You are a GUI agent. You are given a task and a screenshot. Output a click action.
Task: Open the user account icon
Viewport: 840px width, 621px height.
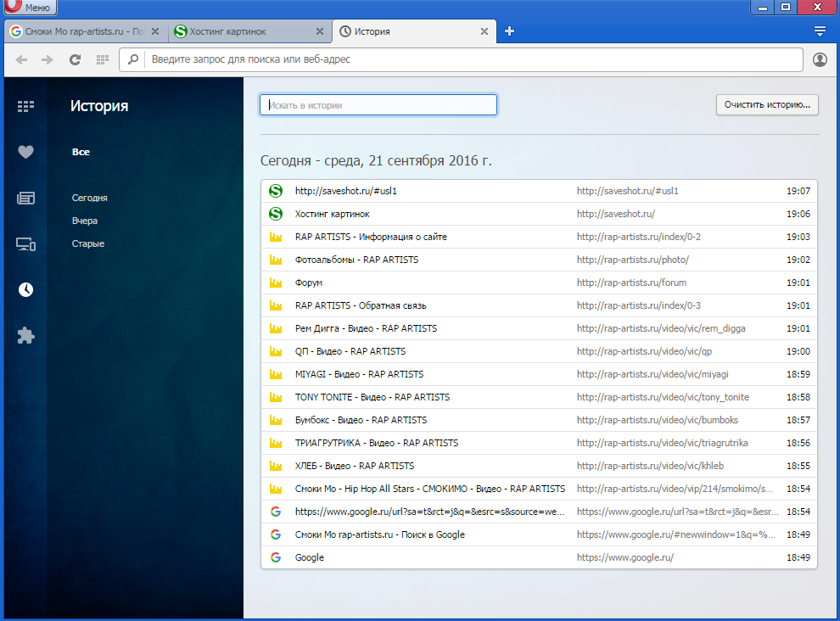point(820,59)
